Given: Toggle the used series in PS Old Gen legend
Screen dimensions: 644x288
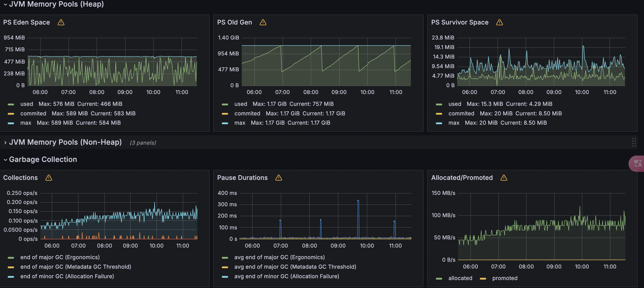Looking at the screenshot, I should tap(241, 104).
